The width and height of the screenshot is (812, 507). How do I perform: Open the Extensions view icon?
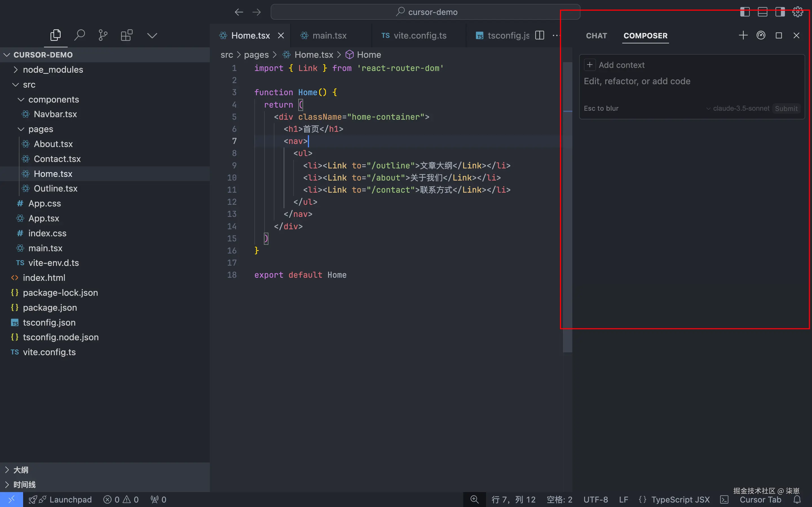(127, 35)
